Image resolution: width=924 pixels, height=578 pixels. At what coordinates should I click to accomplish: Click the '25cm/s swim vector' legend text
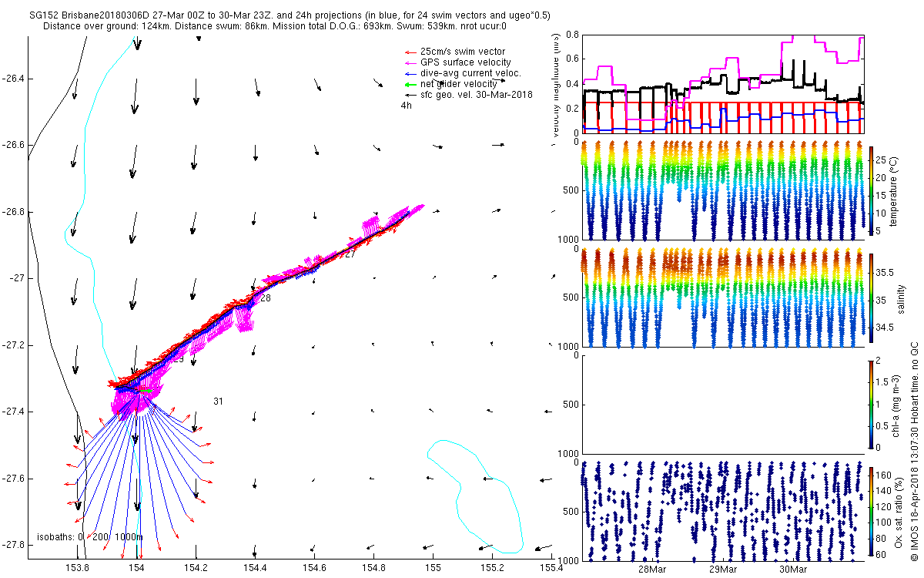click(x=463, y=52)
